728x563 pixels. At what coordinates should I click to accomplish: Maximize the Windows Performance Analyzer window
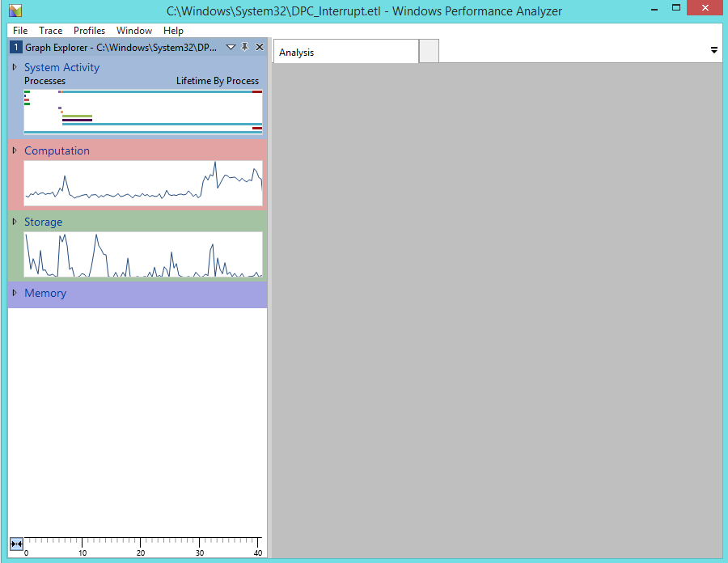(676, 8)
